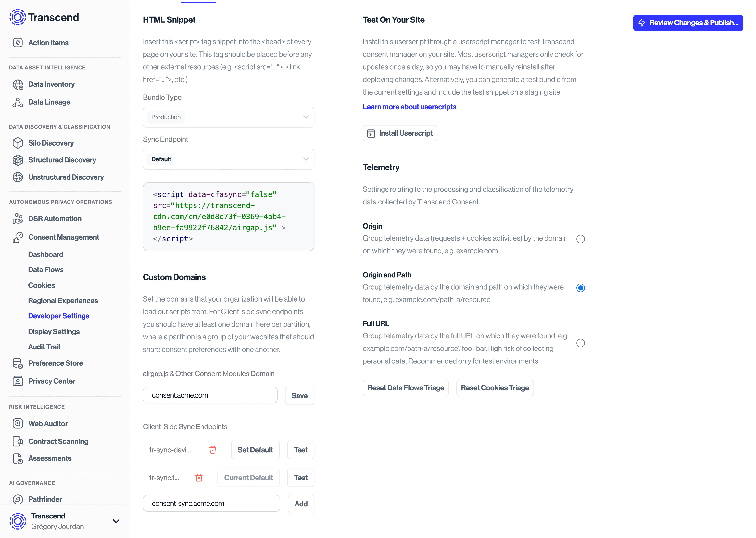Click Learn more about userscripts
Screen dimensions: 756x538
pos(409,107)
